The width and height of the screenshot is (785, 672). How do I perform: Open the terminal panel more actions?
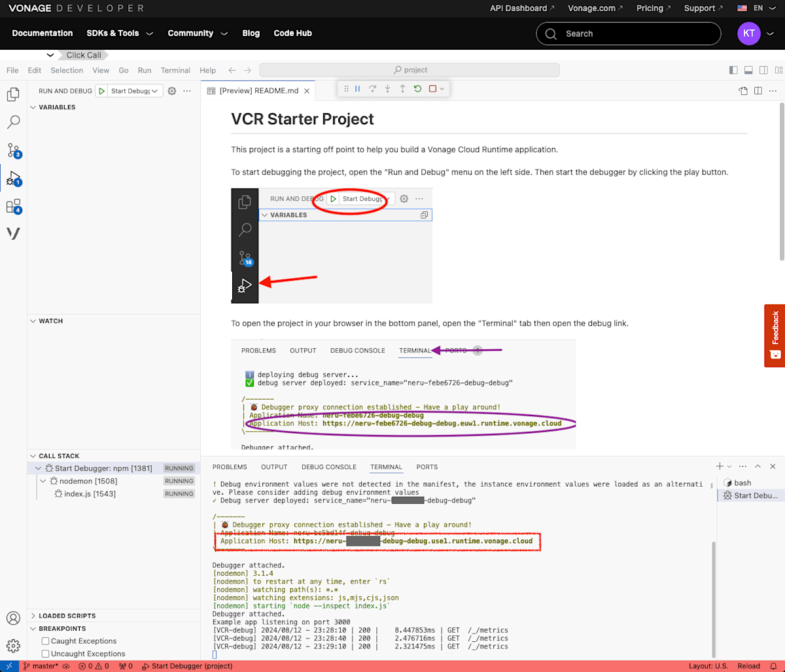[742, 467]
